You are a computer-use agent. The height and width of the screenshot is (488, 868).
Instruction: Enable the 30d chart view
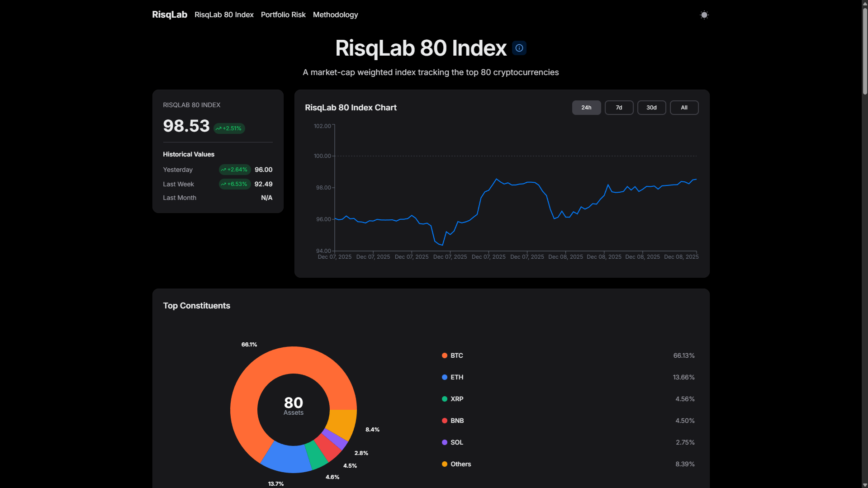click(x=651, y=108)
